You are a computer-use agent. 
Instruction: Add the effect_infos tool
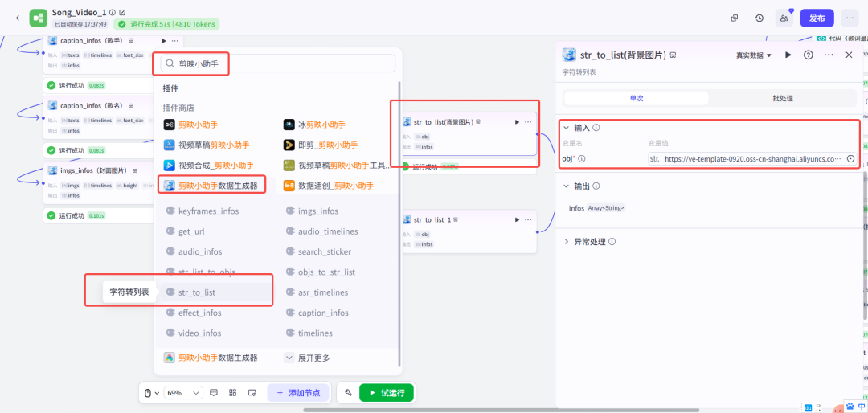tap(194, 313)
